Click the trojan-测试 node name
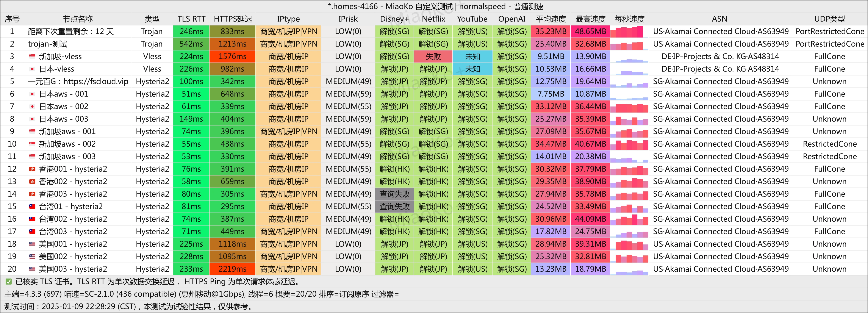 [47, 44]
